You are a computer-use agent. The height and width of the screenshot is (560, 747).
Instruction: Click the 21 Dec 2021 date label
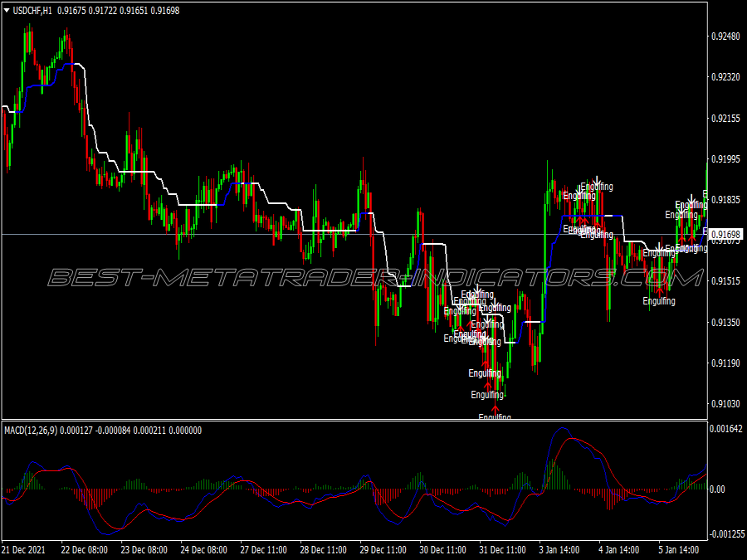pos(23,549)
